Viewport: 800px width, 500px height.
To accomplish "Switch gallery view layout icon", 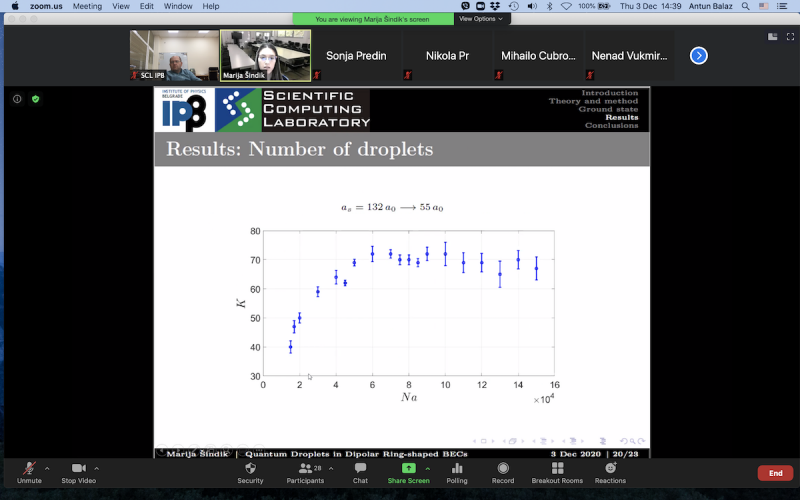I will 772,37.
